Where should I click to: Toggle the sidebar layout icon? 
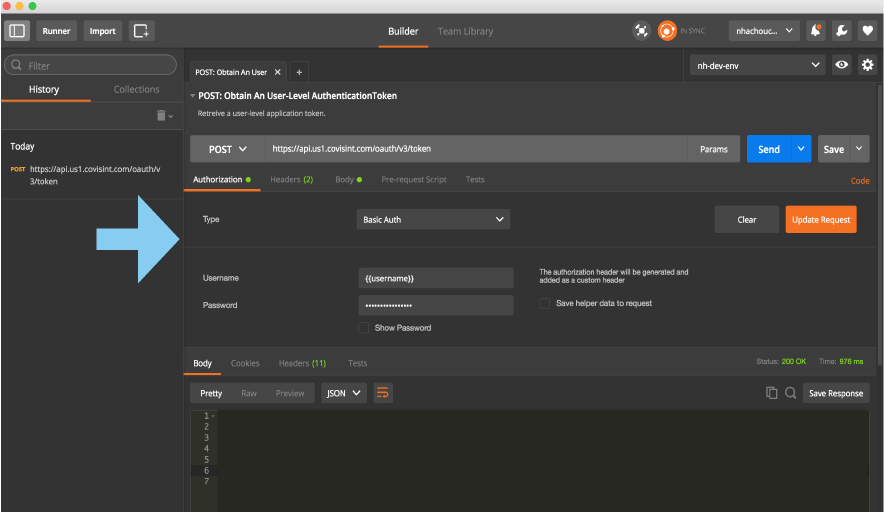point(17,31)
